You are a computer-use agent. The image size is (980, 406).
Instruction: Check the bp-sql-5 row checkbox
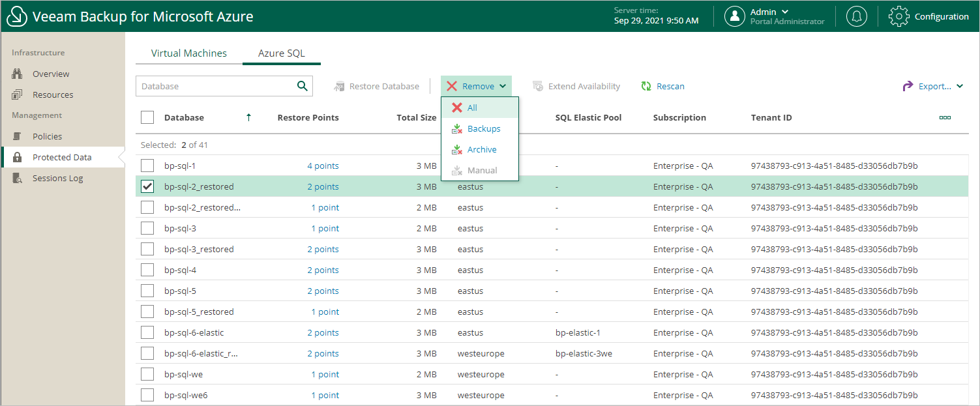147,291
